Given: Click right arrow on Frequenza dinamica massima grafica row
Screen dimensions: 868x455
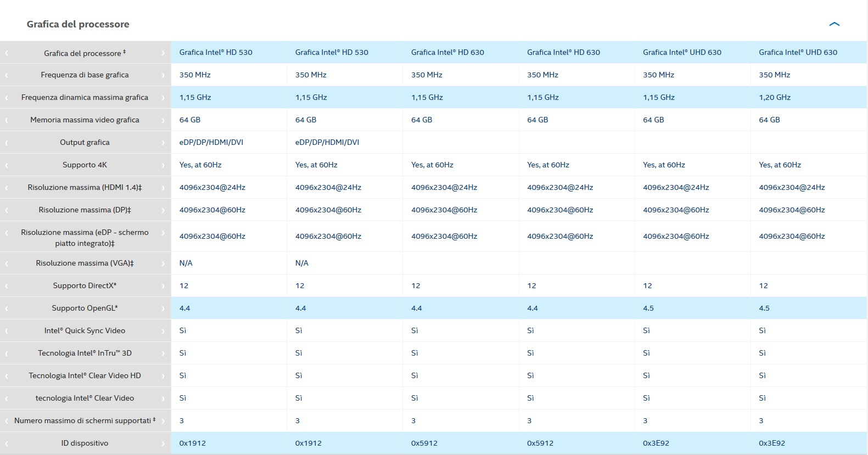Looking at the screenshot, I should coord(163,98).
